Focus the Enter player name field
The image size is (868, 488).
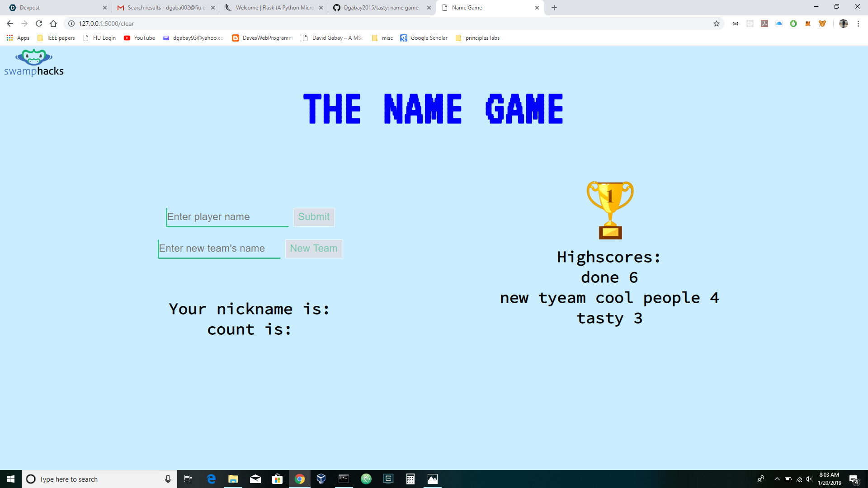click(x=227, y=217)
